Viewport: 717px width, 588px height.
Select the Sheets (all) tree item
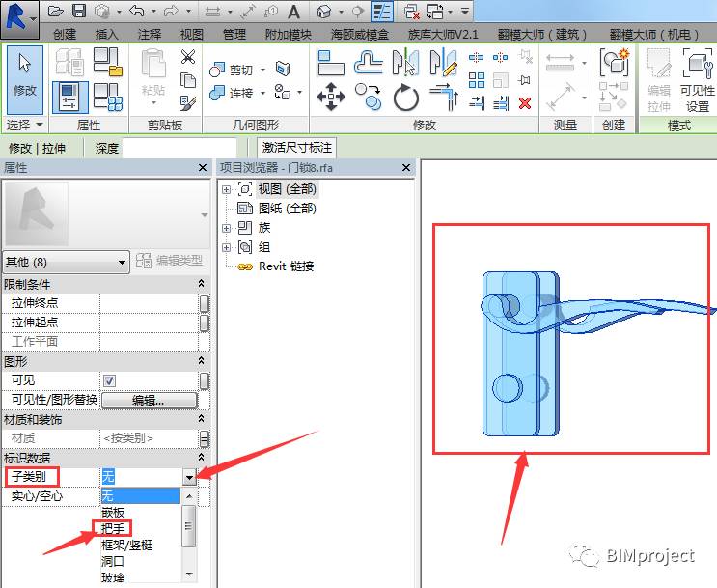[288, 209]
